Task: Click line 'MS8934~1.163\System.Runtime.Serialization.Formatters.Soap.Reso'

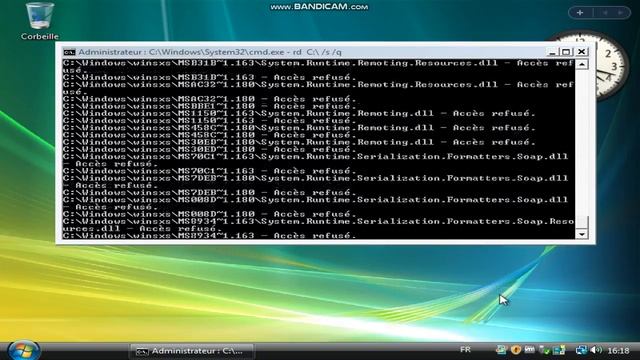Action: coord(318,222)
